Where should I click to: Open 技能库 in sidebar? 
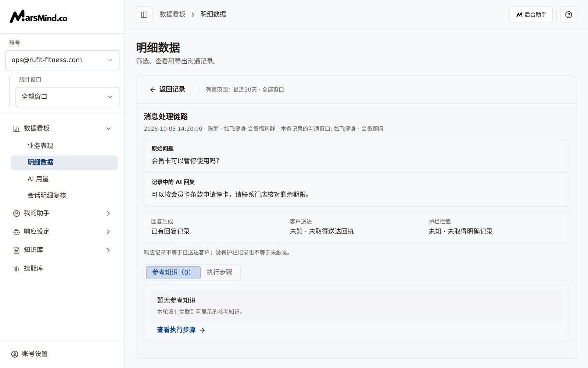33,268
